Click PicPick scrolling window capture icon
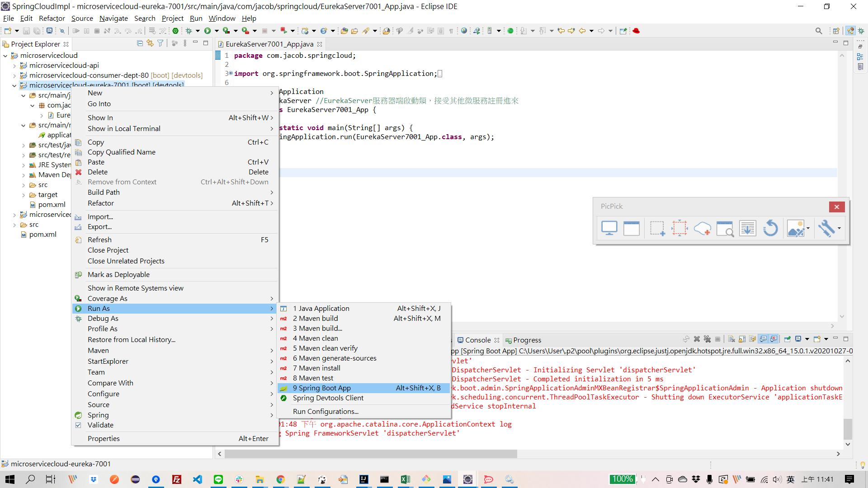Image resolution: width=868 pixels, height=488 pixels. (747, 228)
